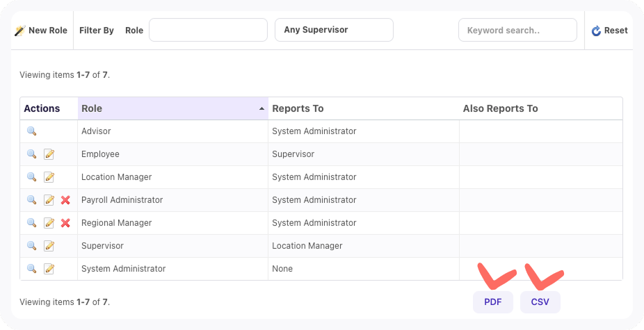This screenshot has height=330, width=644.
Task: View the Advisor role magnifier icon
Action: 31,131
